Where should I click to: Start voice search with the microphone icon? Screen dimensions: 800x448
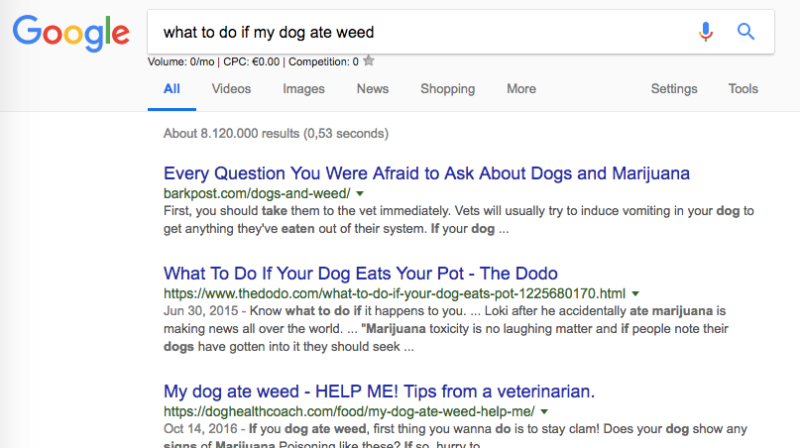706,32
